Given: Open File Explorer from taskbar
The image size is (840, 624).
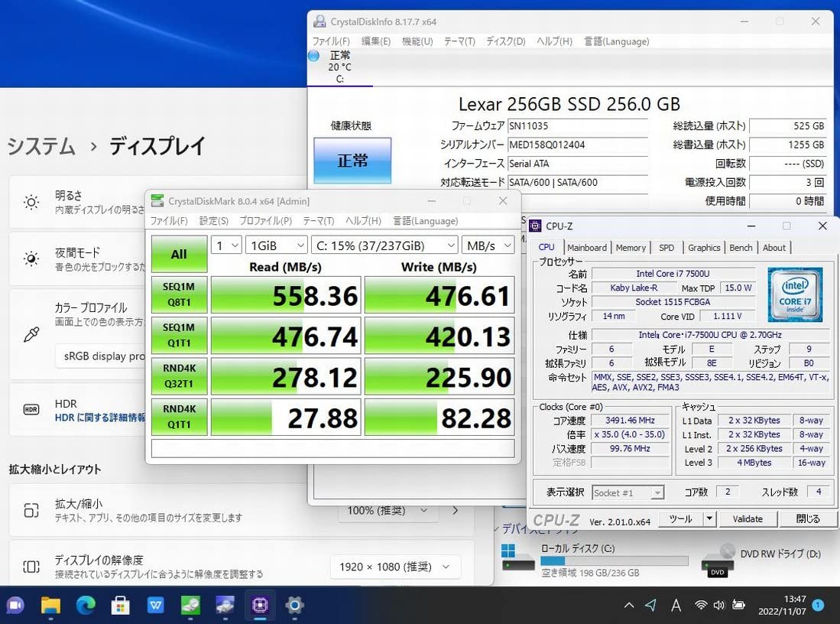Looking at the screenshot, I should click(50, 606).
